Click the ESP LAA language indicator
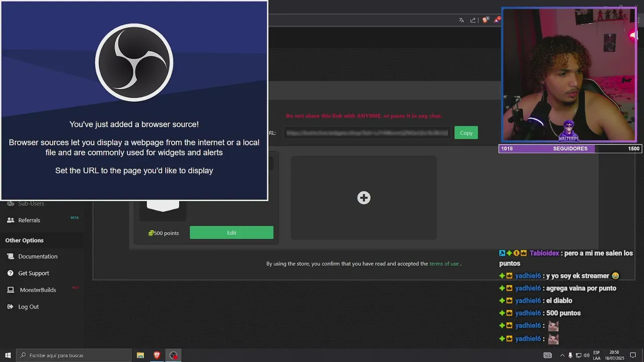Screen dimensions: 644x362 (x=597, y=355)
